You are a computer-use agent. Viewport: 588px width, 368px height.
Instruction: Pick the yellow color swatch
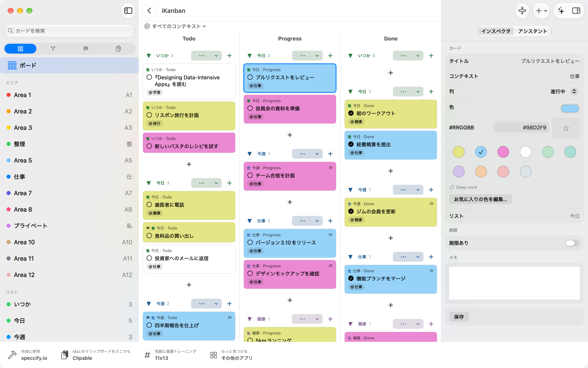click(x=459, y=152)
